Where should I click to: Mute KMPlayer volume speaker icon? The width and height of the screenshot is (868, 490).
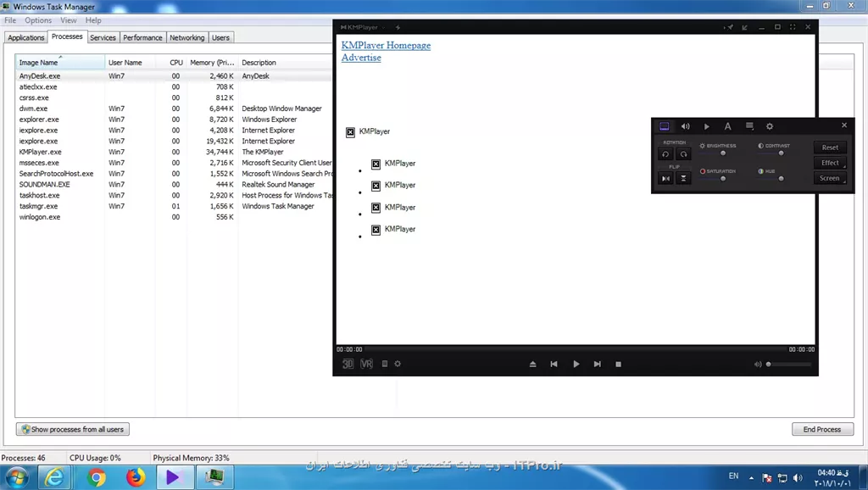pos(757,365)
